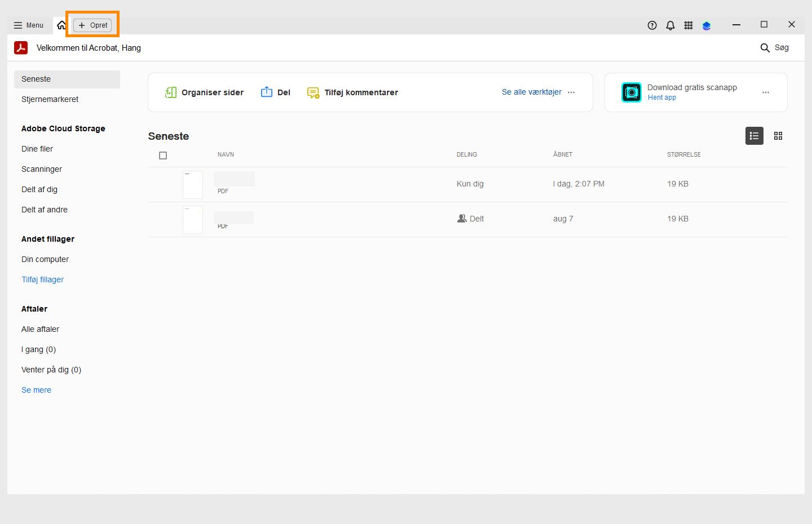The width and height of the screenshot is (812, 524).
Task: Select Seneste in the sidebar
Action: 67,79
